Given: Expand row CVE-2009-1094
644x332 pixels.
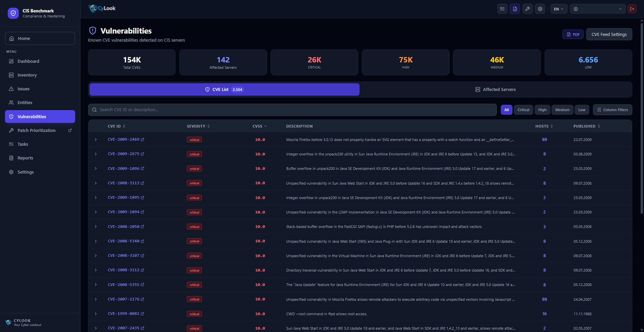Looking at the screenshot, I should (x=95, y=212).
